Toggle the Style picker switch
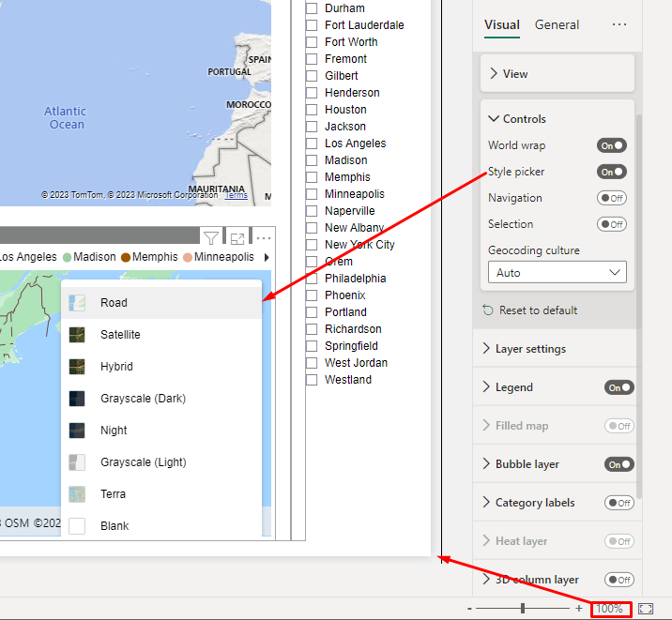672x620 pixels. click(612, 172)
